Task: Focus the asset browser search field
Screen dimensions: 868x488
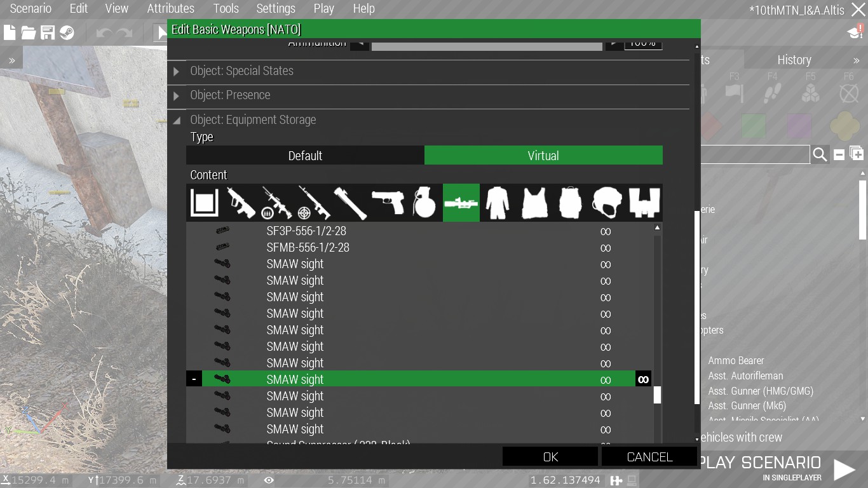Action: click(755, 154)
